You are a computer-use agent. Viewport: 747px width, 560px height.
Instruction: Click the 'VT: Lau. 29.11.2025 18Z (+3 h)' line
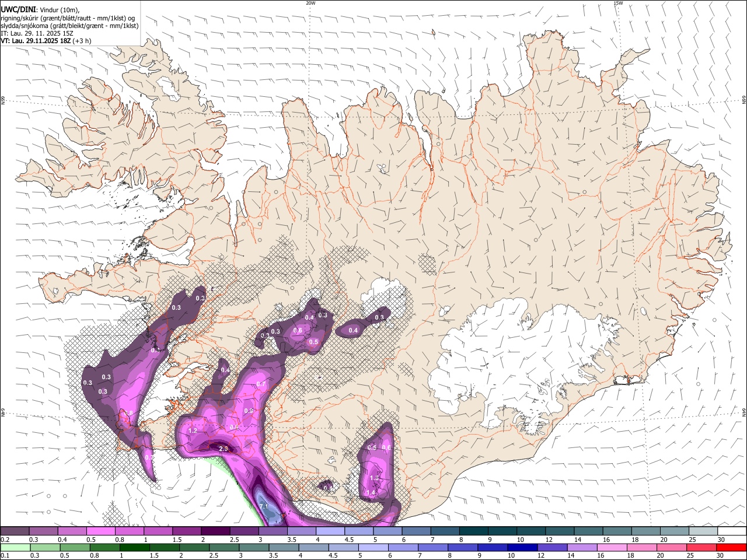click(45, 41)
